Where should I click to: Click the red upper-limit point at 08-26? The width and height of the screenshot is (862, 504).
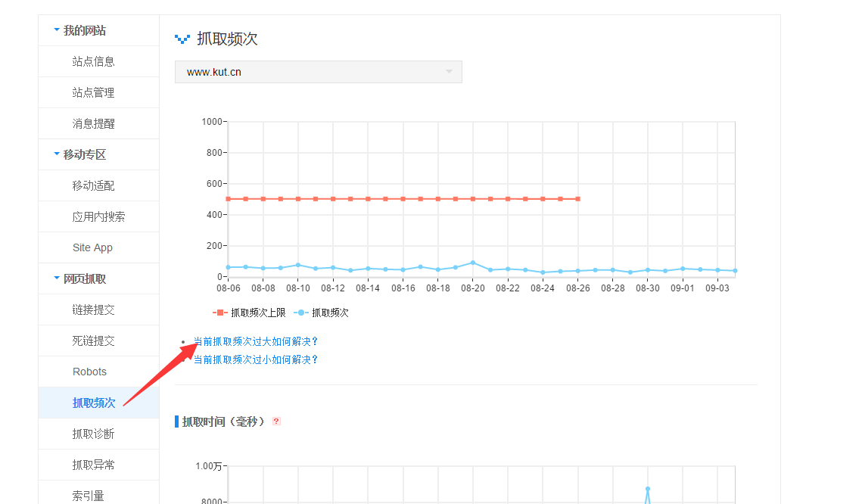(577, 199)
